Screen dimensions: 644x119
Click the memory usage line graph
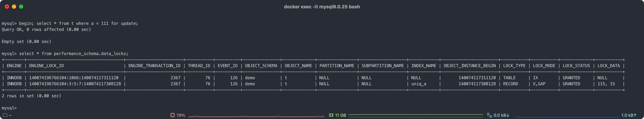[x=415, y=115]
